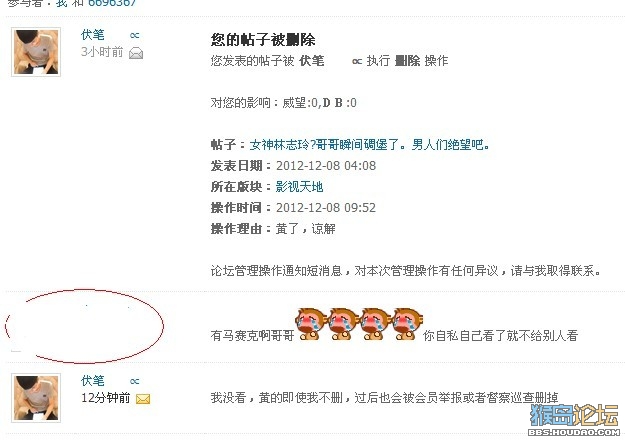Go to the 影视天地 board link
This screenshot has width=625, height=441.
(299, 187)
